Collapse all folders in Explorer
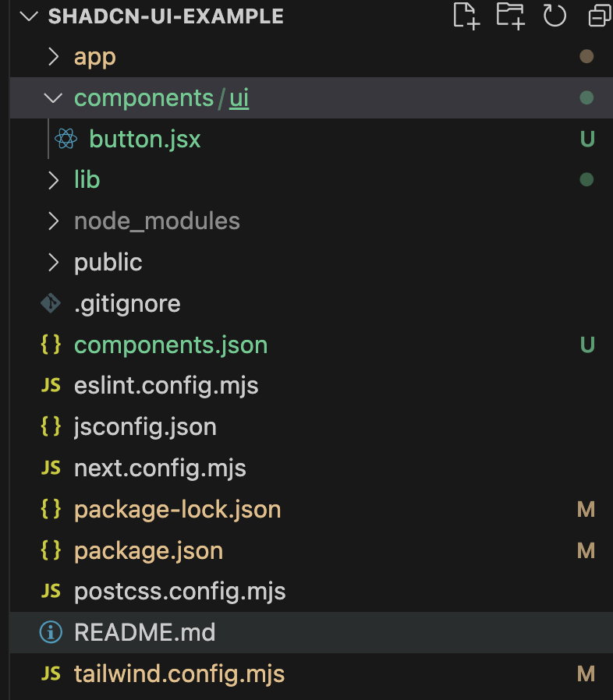The height and width of the screenshot is (700, 613). click(599, 16)
